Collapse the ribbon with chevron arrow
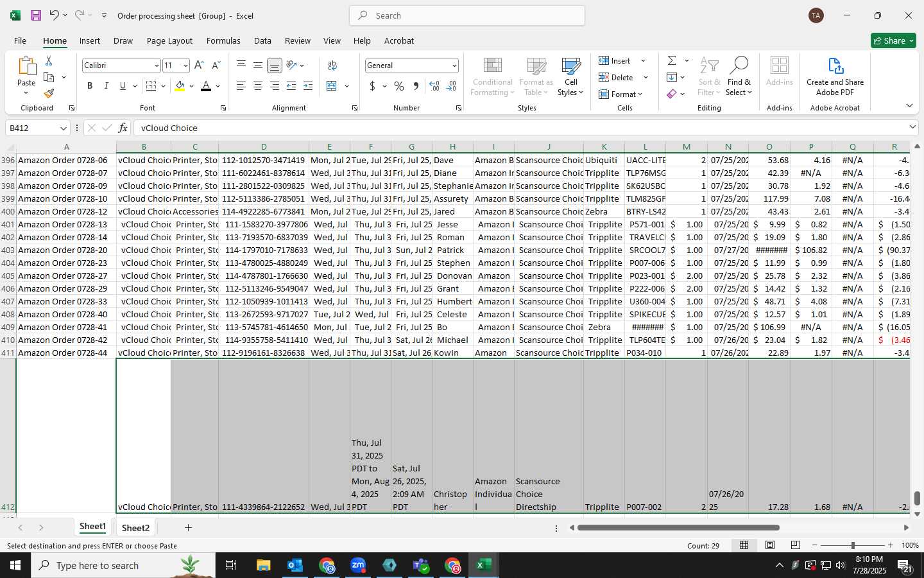This screenshot has width=924, height=578. [x=909, y=105]
